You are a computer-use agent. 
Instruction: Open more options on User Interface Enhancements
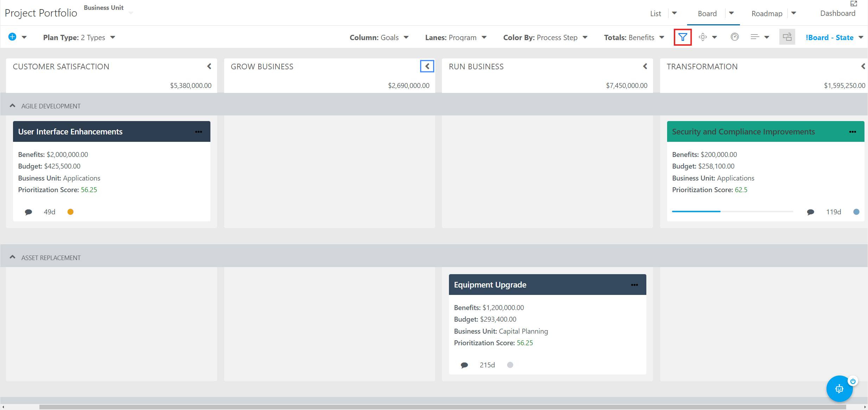tap(199, 132)
